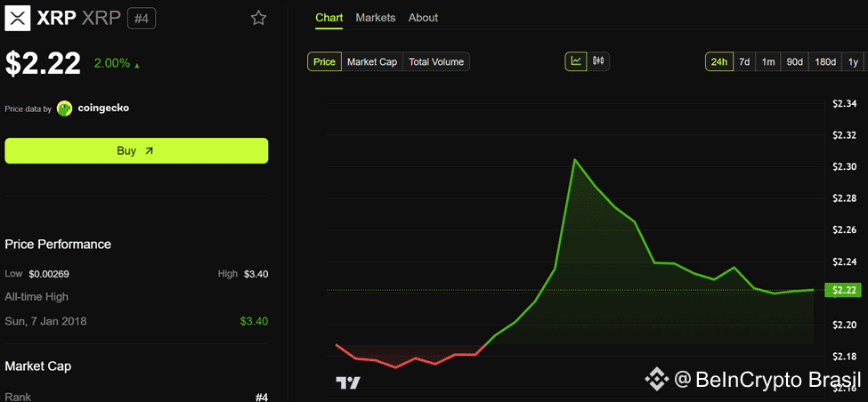Click the green $2.22 price tag on axis

[844, 290]
